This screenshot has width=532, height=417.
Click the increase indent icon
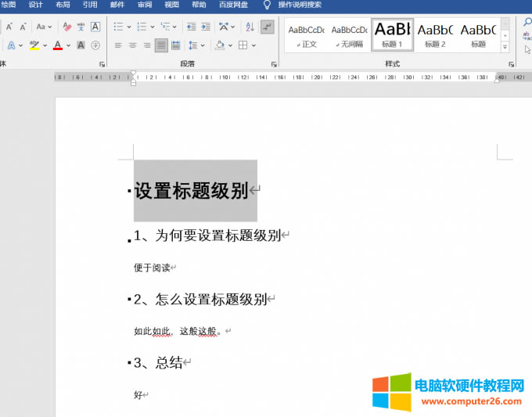206,27
